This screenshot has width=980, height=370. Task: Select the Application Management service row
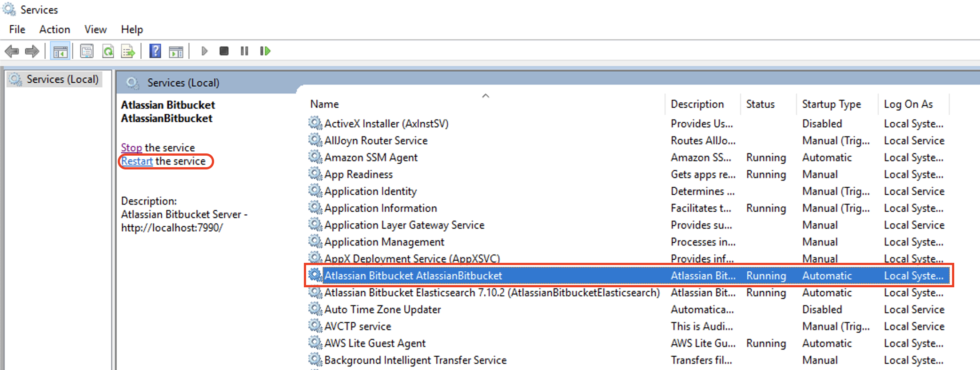(x=629, y=242)
